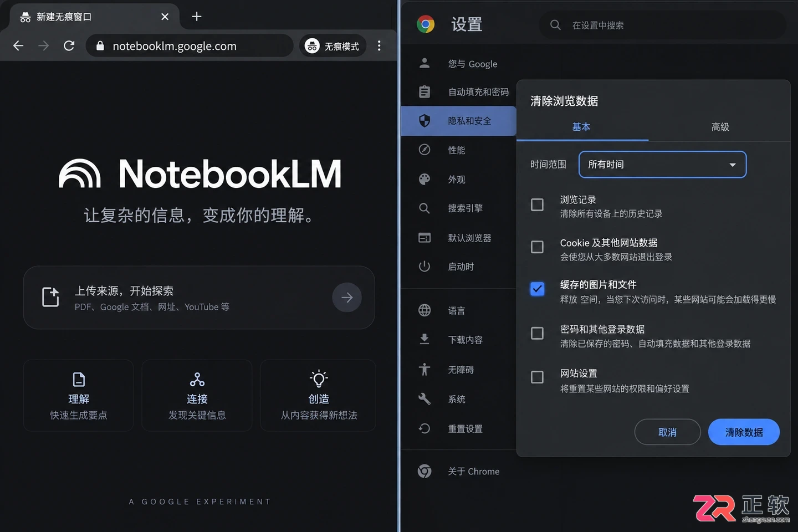Open the 理解 card
The image size is (798, 532).
pyautogui.click(x=79, y=396)
